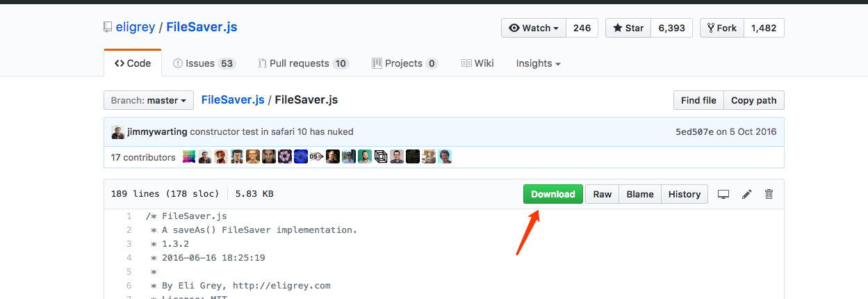Open the eligrey owner link
Viewport: 868px width, 299px height.
tap(136, 28)
